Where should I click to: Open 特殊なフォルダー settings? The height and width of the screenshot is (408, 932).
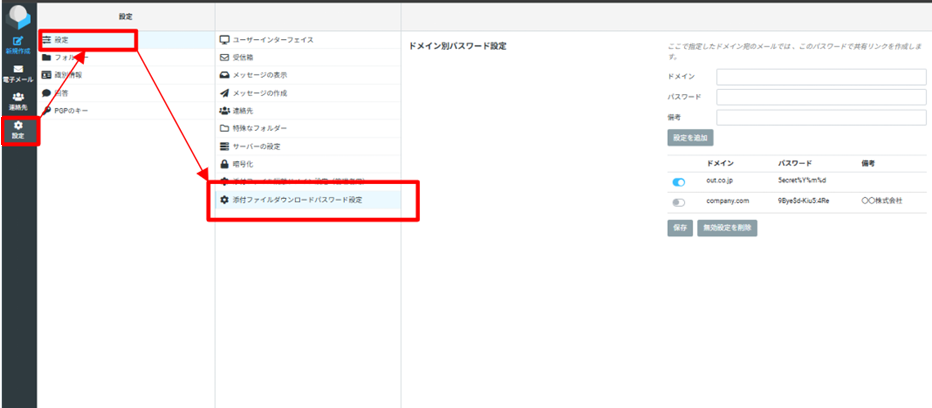pos(308,128)
